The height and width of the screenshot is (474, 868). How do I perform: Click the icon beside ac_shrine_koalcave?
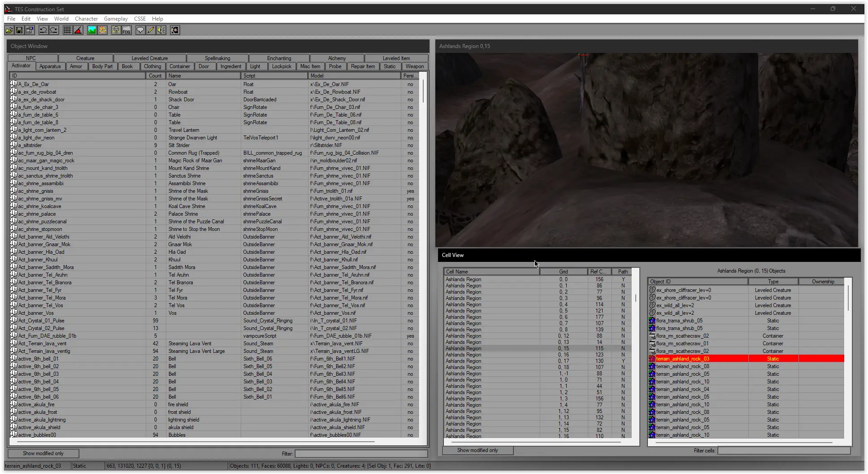coord(14,206)
